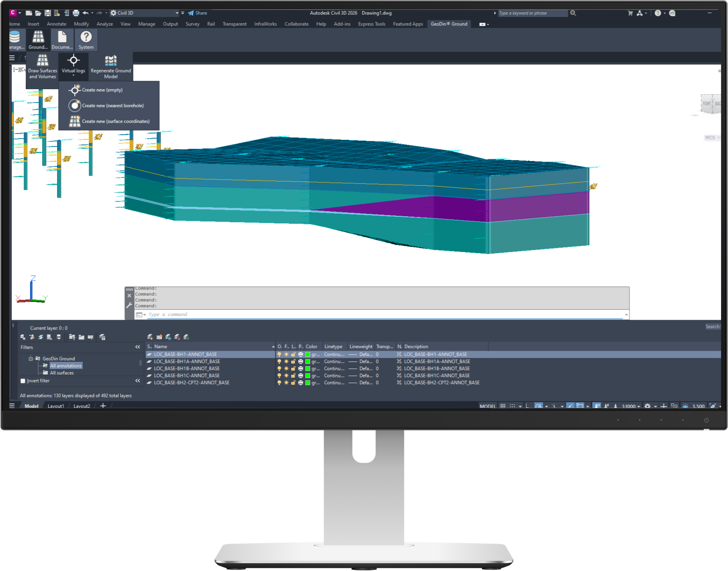Collapse the Filters pane with double chevron
The width and height of the screenshot is (728, 571).
click(138, 347)
